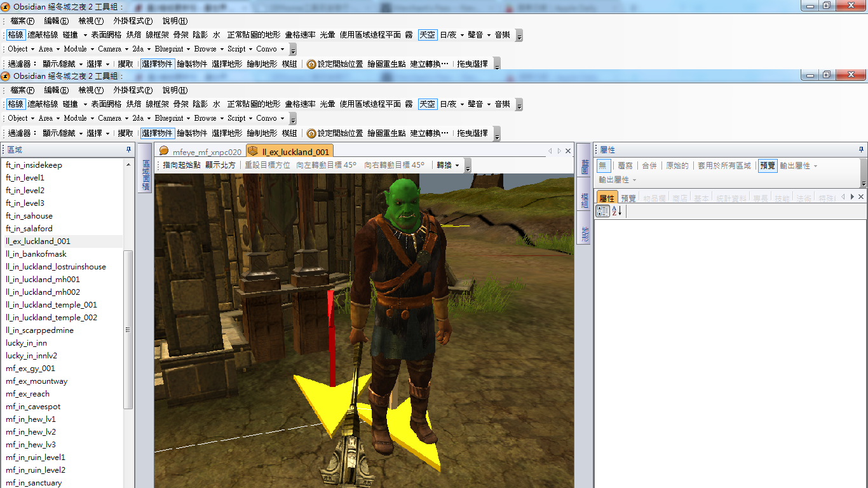The image size is (868, 488).
Task: Select 選擇地形 mode in lower window
Action: [227, 133]
